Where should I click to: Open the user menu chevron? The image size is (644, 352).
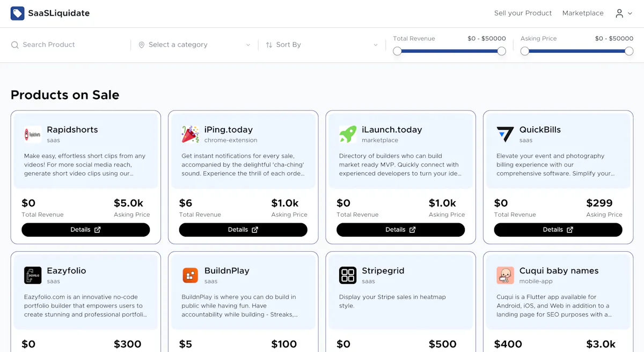point(631,13)
